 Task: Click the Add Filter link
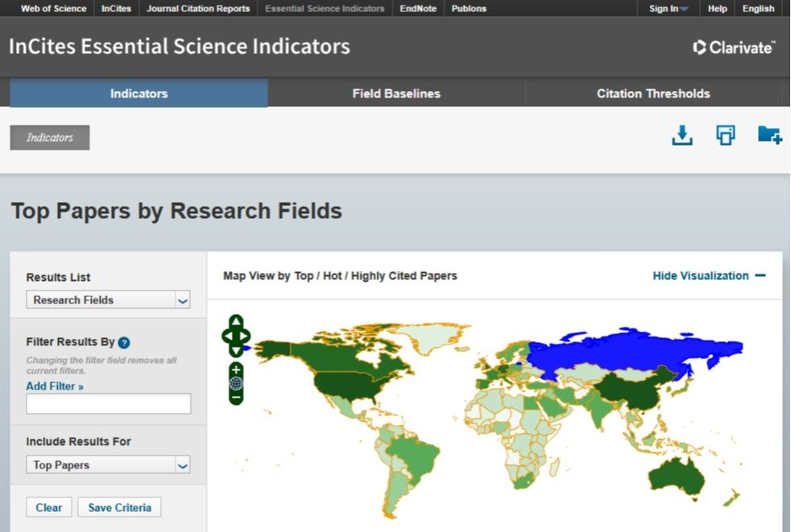point(55,386)
